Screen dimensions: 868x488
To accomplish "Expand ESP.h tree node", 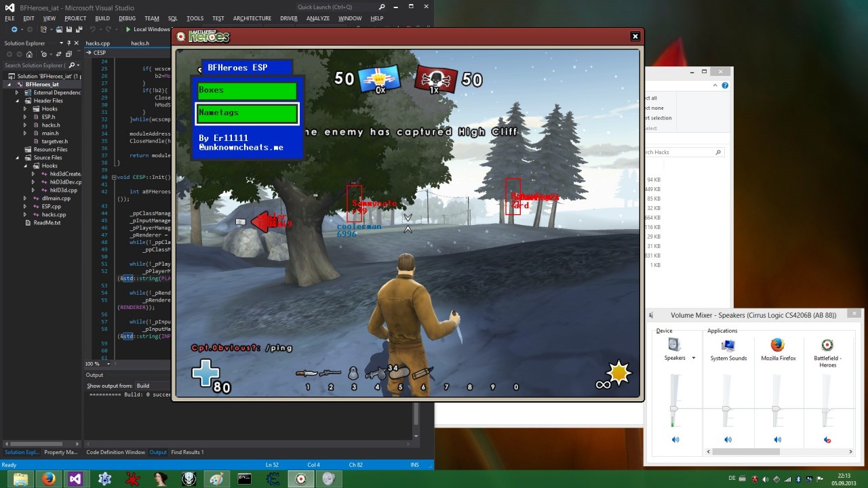I will (26, 117).
